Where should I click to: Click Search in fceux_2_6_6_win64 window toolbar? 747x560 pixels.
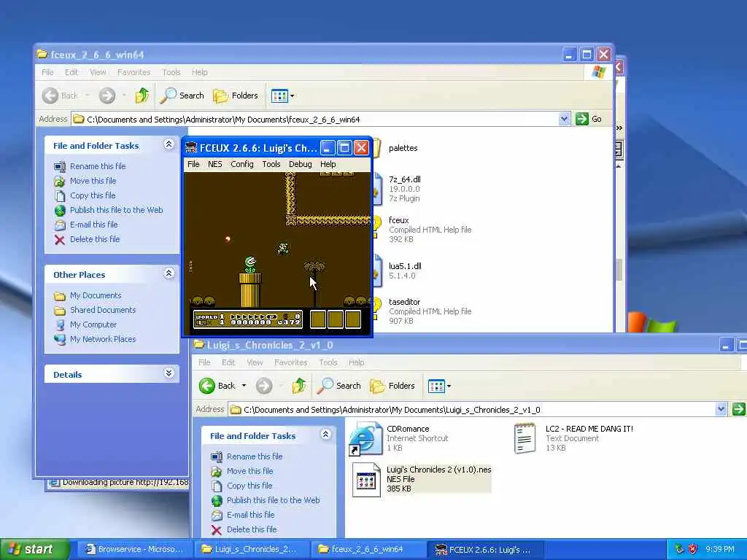coord(182,96)
